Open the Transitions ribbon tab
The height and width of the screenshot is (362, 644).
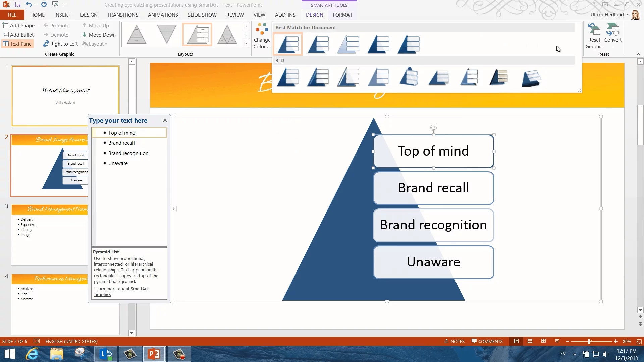122,15
